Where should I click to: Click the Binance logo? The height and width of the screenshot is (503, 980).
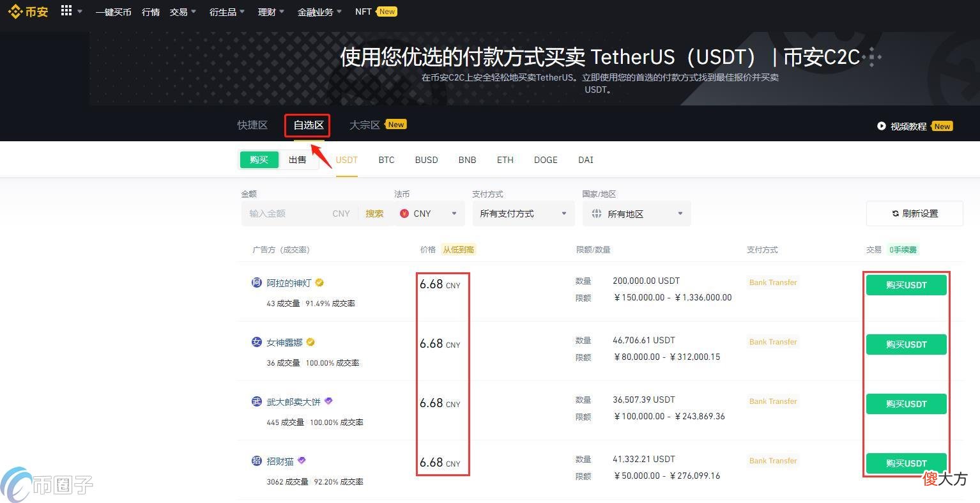[x=27, y=12]
